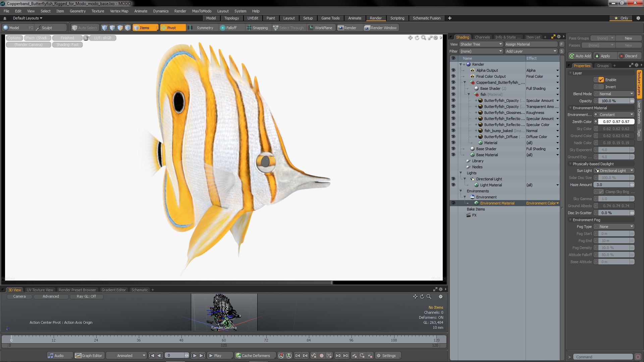Activate Items selection mode

click(x=145, y=28)
